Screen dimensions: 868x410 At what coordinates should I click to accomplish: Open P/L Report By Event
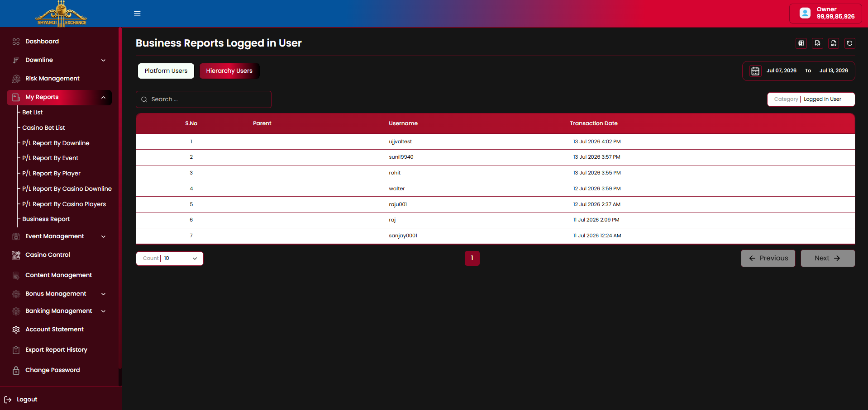click(50, 158)
